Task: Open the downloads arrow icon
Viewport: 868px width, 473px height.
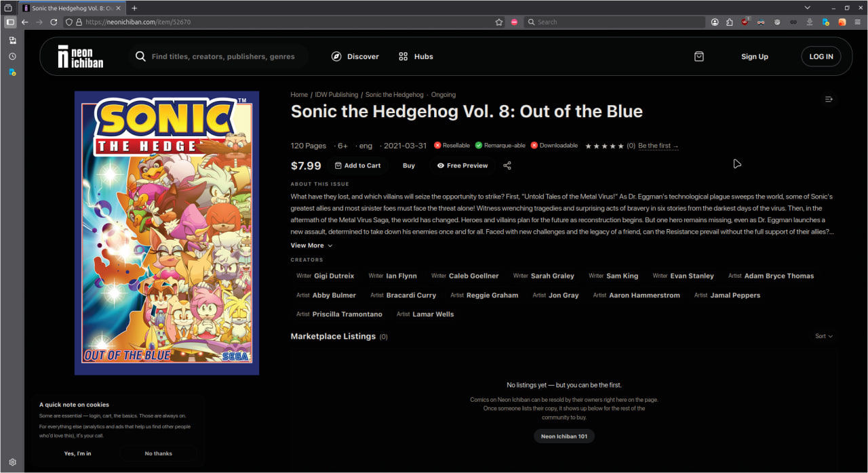Action: pyautogui.click(x=809, y=22)
